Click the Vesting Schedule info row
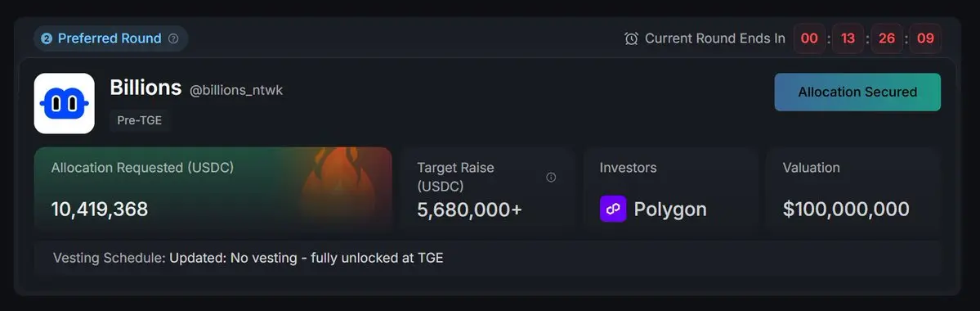The width and height of the screenshot is (980, 311). (x=487, y=258)
